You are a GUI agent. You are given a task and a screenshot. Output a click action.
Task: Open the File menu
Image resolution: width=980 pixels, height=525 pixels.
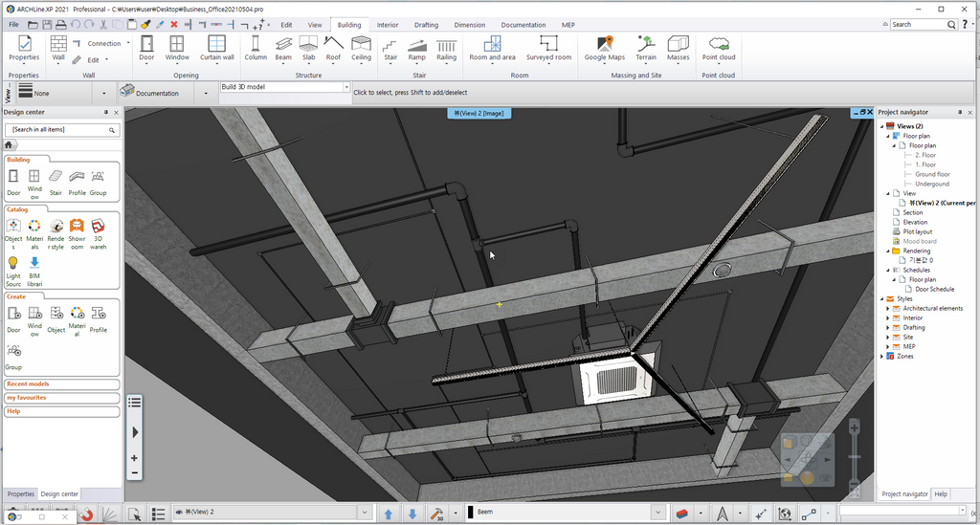tap(13, 24)
